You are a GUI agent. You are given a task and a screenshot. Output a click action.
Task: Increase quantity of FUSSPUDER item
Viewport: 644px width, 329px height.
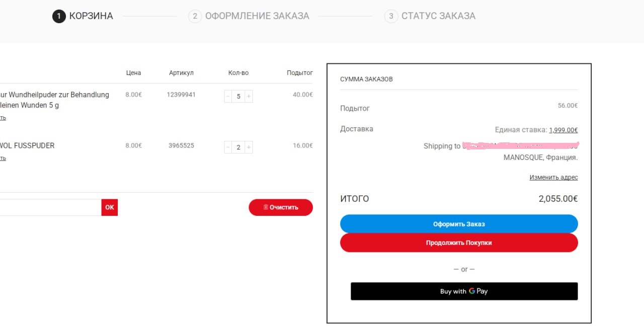pos(249,147)
